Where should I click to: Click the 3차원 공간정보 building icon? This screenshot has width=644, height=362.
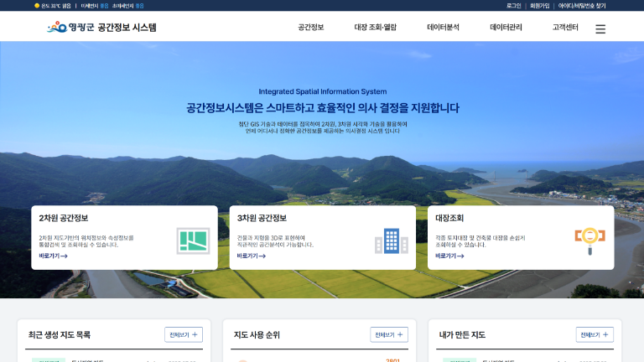pos(391,240)
